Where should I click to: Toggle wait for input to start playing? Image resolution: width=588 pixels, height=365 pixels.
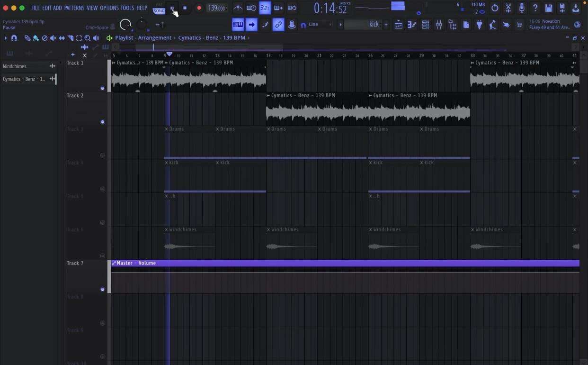coord(251,8)
